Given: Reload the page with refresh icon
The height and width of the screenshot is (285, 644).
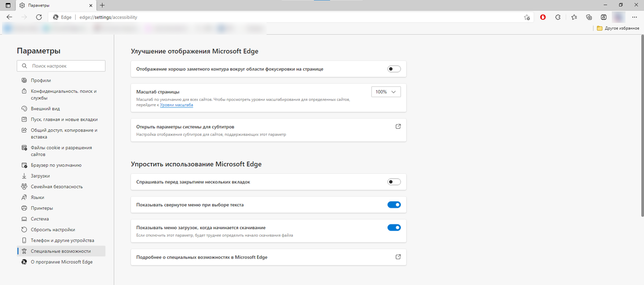Looking at the screenshot, I should 39,17.
